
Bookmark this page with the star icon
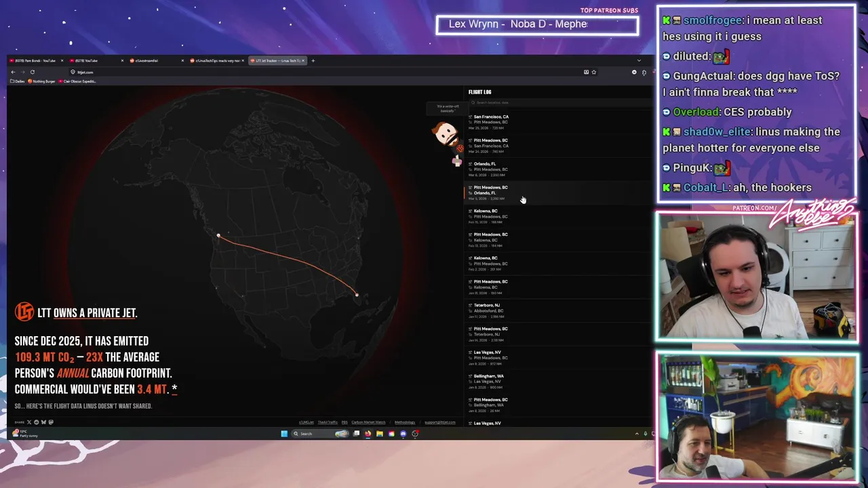click(x=594, y=72)
